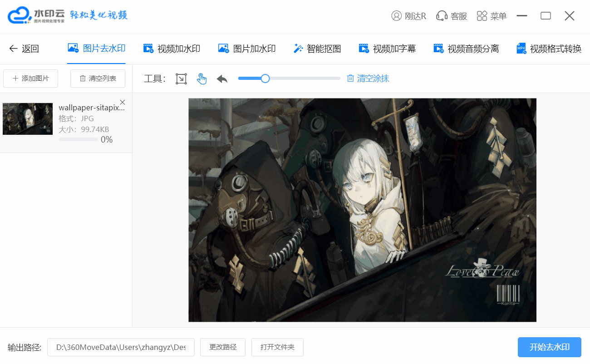The height and width of the screenshot is (364, 590).
Task: Open 客服 customer service headset icon
Action: coord(442,16)
